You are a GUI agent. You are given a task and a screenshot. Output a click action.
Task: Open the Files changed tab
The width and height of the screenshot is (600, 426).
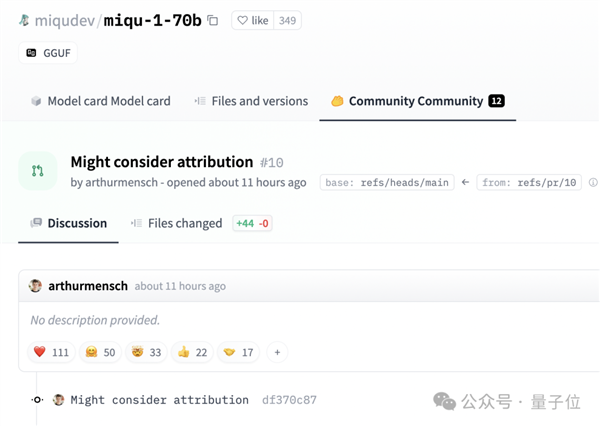176,223
